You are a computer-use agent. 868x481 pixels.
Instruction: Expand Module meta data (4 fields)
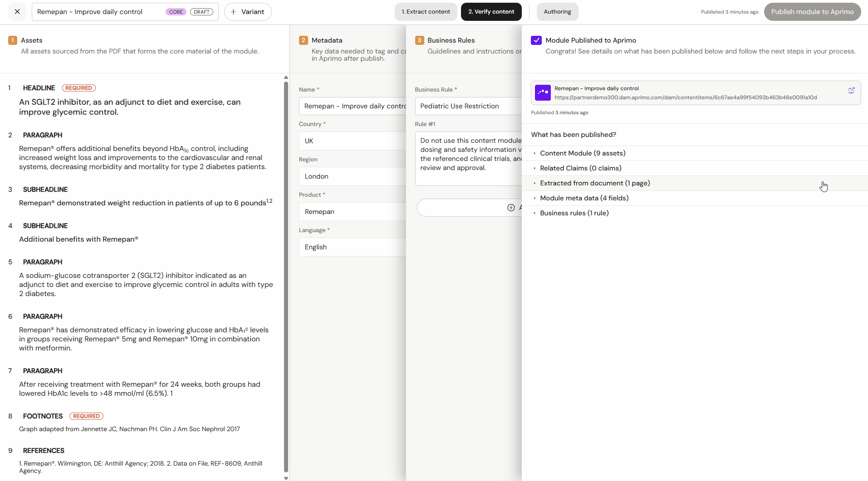pos(695,198)
